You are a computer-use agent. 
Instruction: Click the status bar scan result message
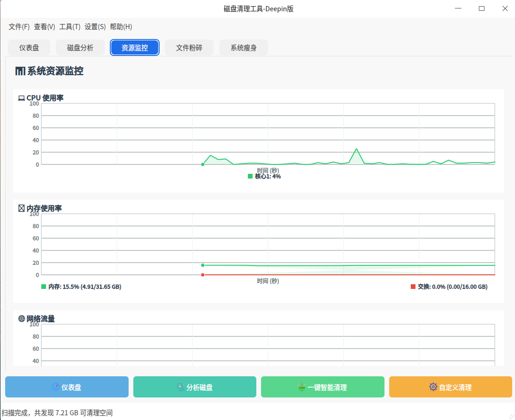pos(57,413)
